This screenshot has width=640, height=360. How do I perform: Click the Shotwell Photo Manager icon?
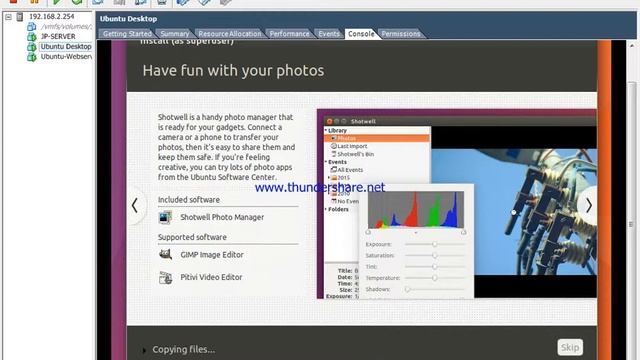165,217
